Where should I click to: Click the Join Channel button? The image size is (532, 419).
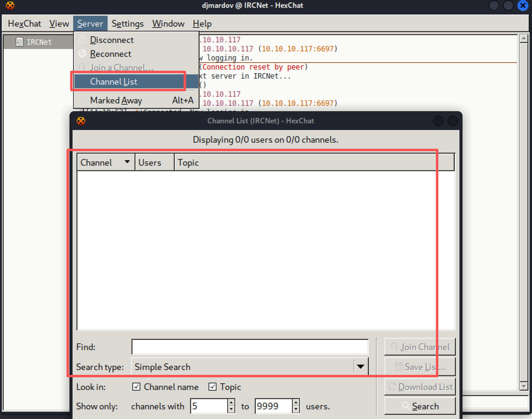[x=420, y=347]
